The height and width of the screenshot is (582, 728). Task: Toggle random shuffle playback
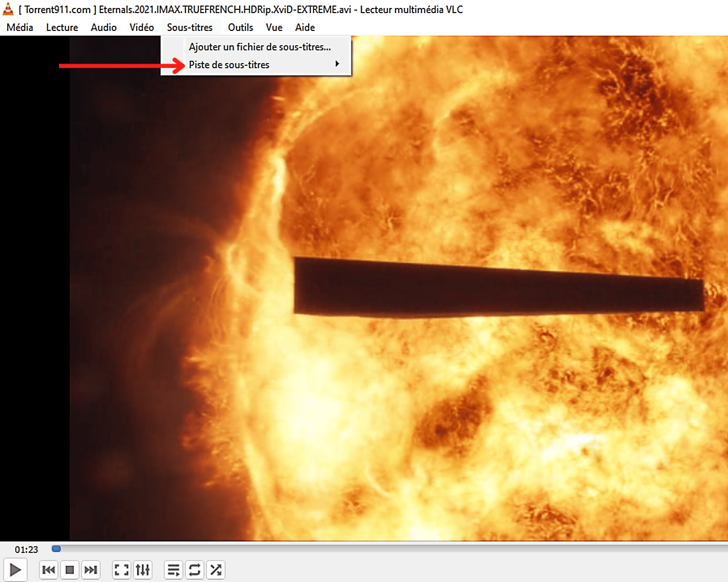pyautogui.click(x=215, y=570)
